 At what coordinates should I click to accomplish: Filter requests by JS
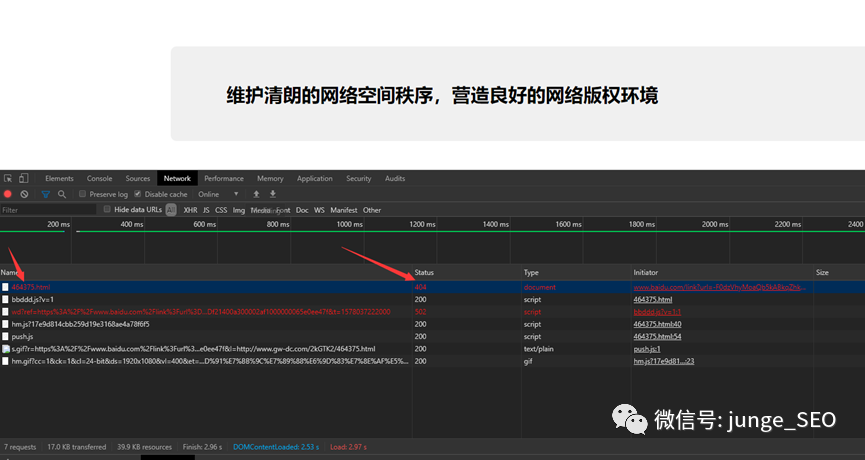pos(206,210)
